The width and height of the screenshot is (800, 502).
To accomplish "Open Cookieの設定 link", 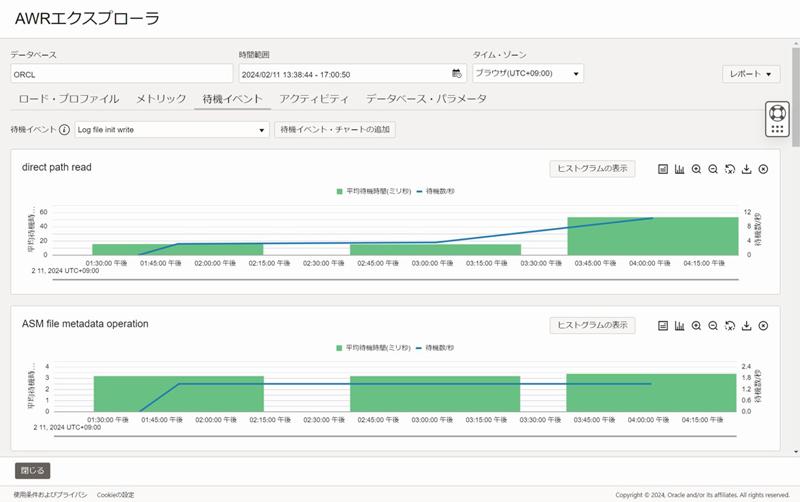I will click(x=115, y=495).
